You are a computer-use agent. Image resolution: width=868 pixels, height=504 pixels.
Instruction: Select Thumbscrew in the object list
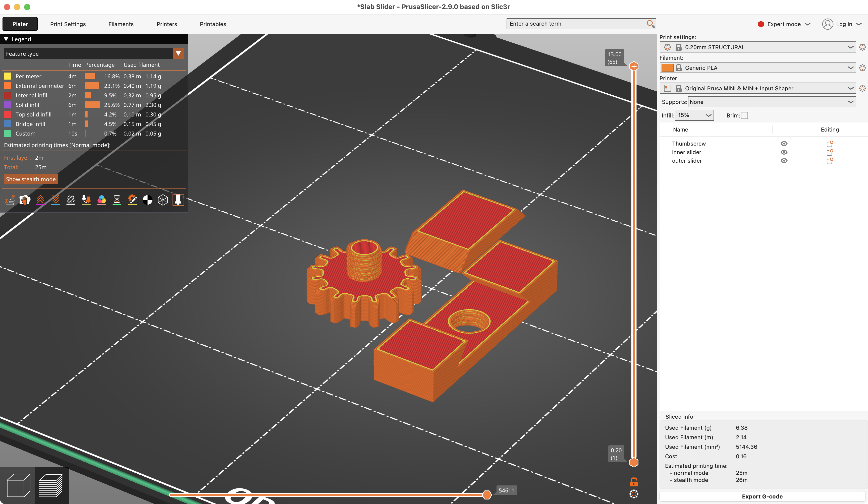[688, 144]
